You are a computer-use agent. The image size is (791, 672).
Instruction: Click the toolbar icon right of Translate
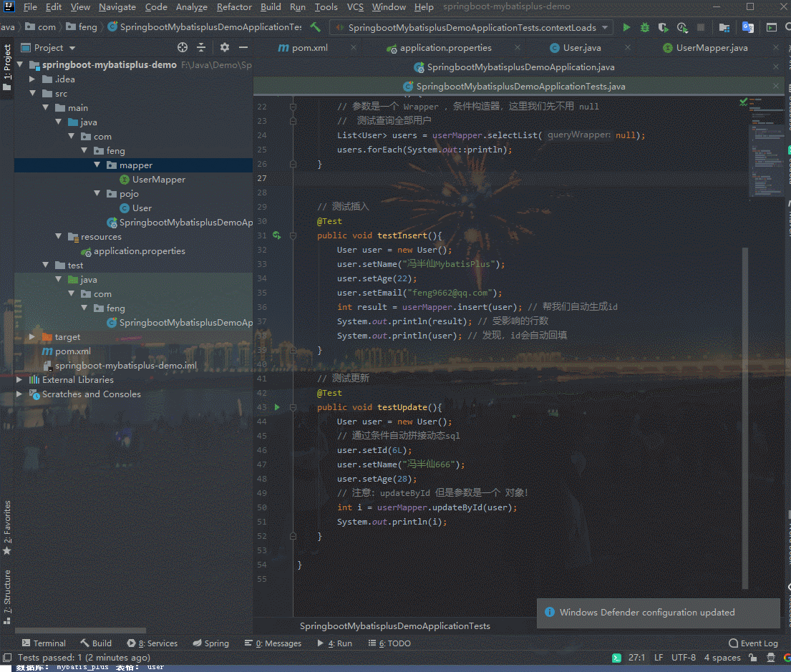[x=772, y=27]
